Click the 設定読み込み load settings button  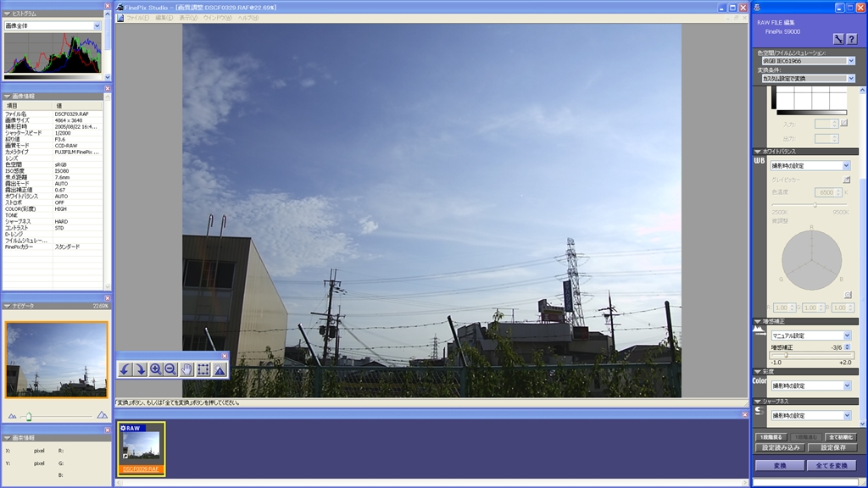[x=781, y=447]
